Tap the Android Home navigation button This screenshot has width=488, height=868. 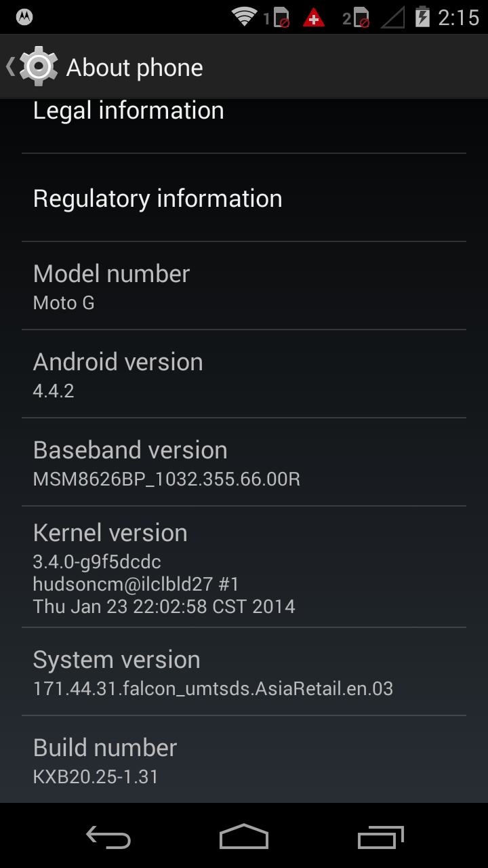coord(244,836)
